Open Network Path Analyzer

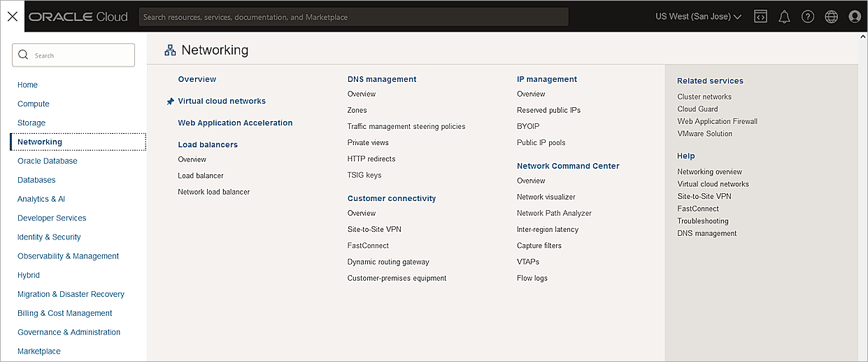tap(554, 213)
